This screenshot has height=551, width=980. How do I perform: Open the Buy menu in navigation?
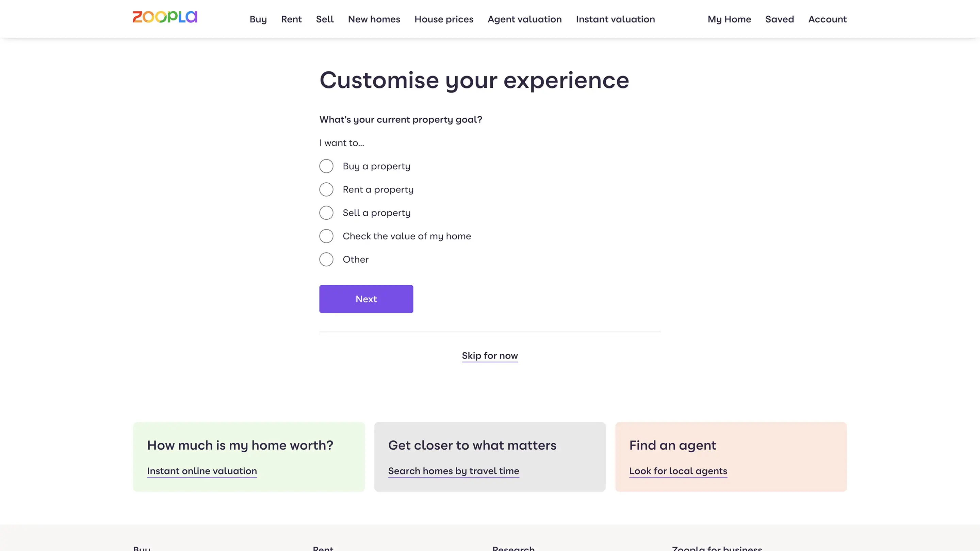point(258,19)
